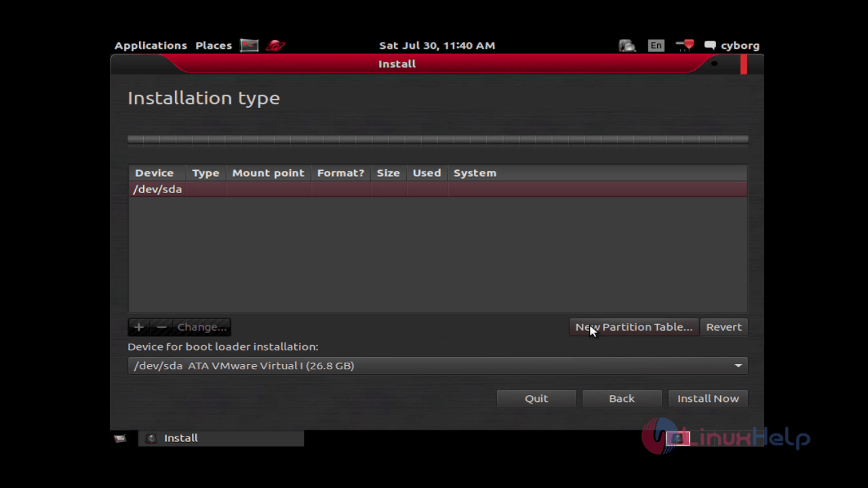Go Back to previous installer step

click(x=621, y=399)
